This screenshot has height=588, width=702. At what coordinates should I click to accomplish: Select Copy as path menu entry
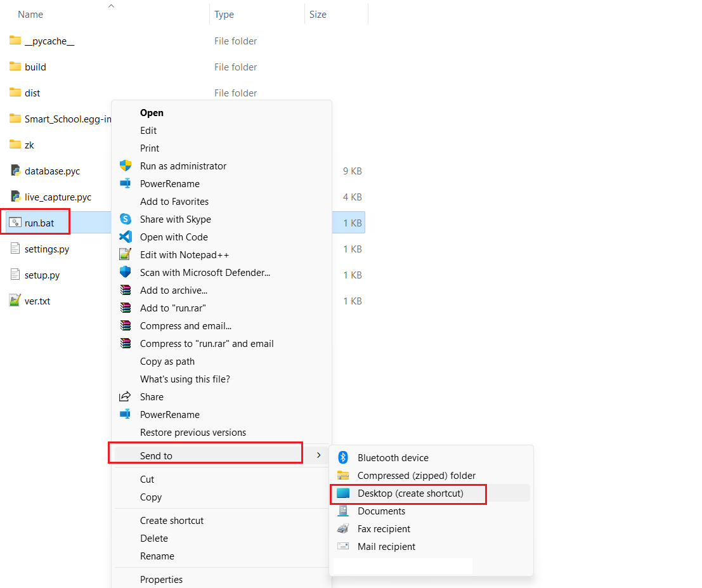(x=167, y=361)
